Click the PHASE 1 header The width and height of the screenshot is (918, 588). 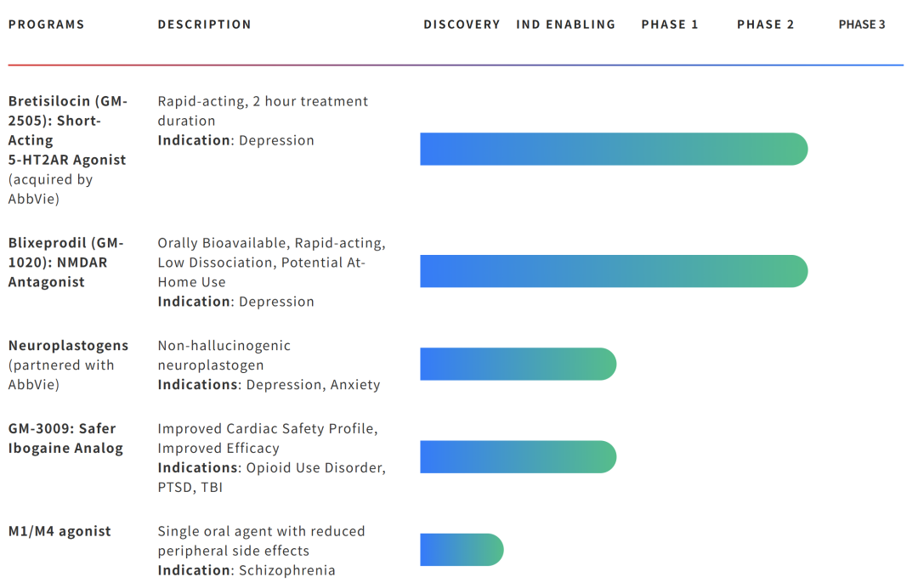pos(669,25)
